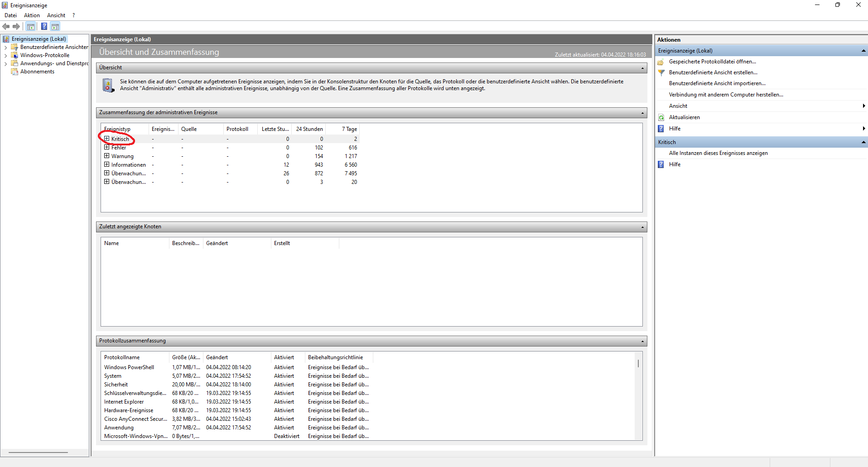
Task: Click the 24 Stunden column header
Action: coord(309,129)
